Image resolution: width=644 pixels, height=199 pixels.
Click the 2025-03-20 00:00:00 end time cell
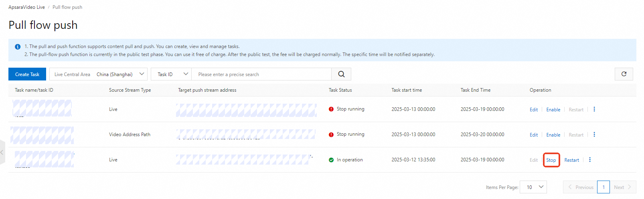tap(482, 135)
